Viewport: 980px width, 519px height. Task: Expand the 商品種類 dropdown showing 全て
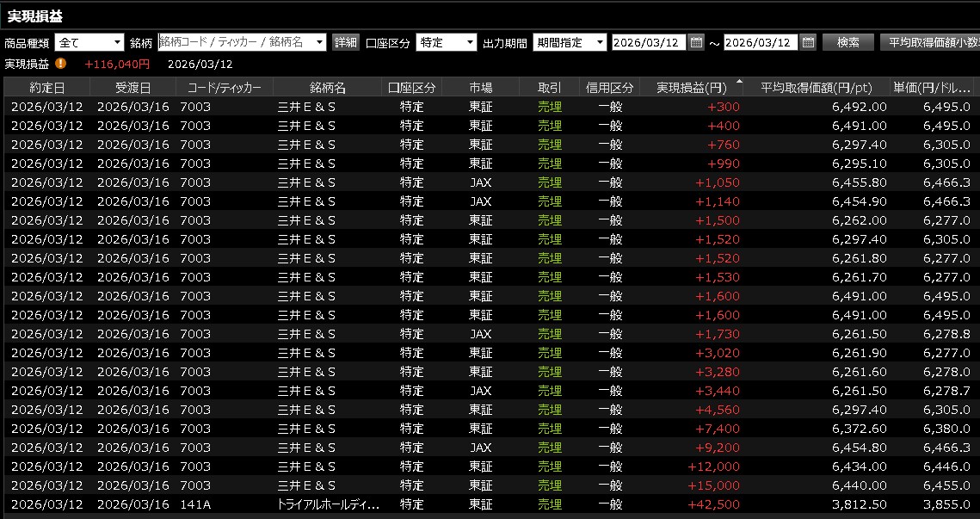118,42
